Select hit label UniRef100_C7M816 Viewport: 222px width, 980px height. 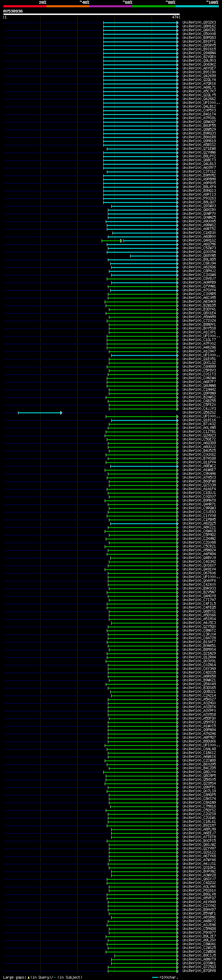pos(199,807)
